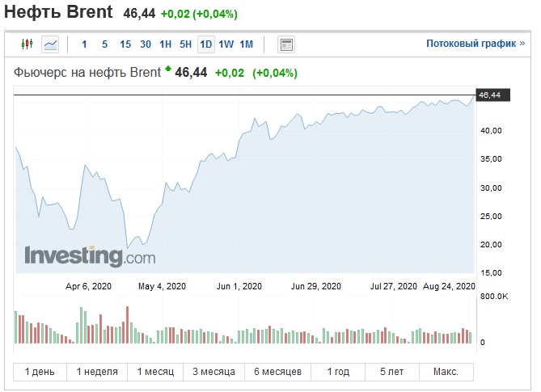
Task: Click the 1 год range button
Action: tap(338, 372)
